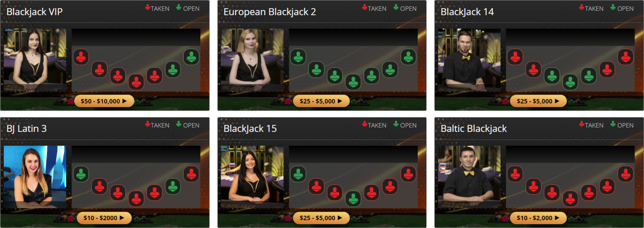The height and width of the screenshot is (228, 644).
Task: Open the BJ Latin 3 dealer thumbnail
Action: click(x=35, y=177)
